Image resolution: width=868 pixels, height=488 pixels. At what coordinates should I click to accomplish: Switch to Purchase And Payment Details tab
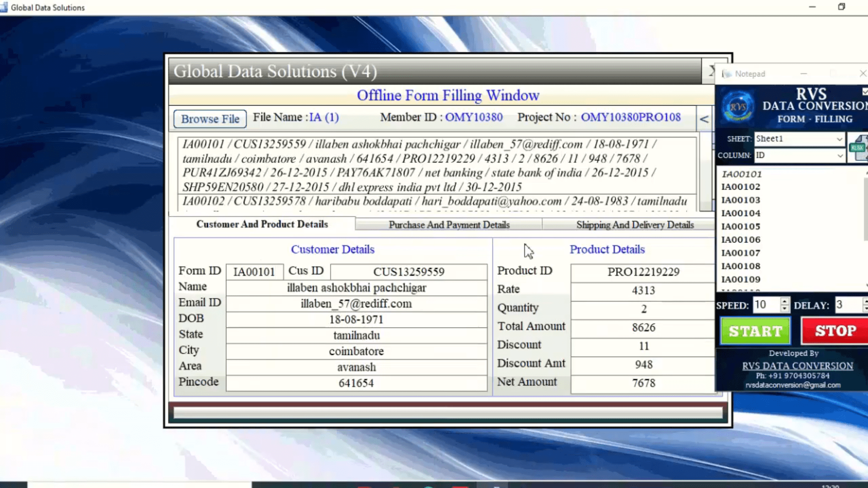pos(448,225)
